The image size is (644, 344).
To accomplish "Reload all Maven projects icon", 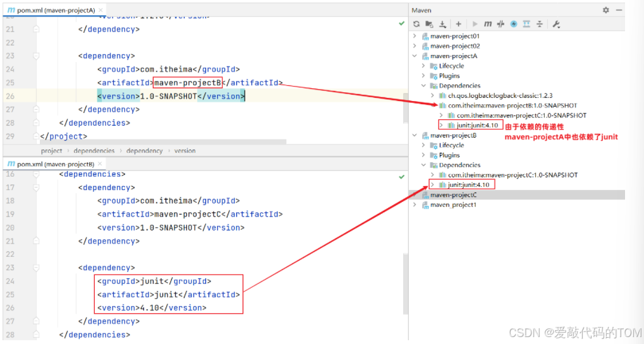I will (x=416, y=24).
